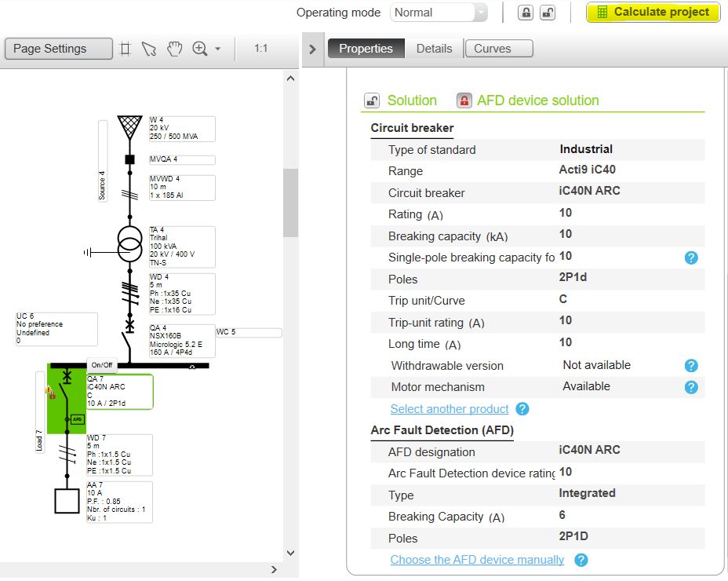This screenshot has height=581, width=728.
Task: Select the TA 4 transformer symbol
Action: coord(129,244)
